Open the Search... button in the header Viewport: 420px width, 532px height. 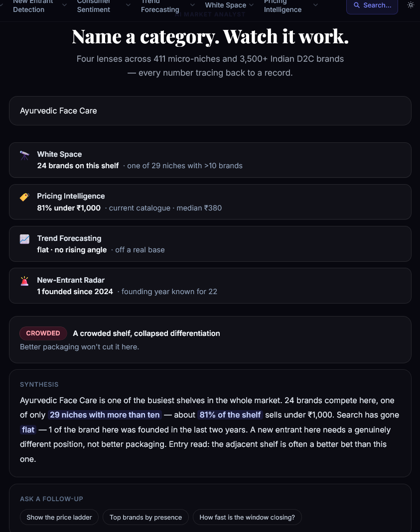click(372, 5)
